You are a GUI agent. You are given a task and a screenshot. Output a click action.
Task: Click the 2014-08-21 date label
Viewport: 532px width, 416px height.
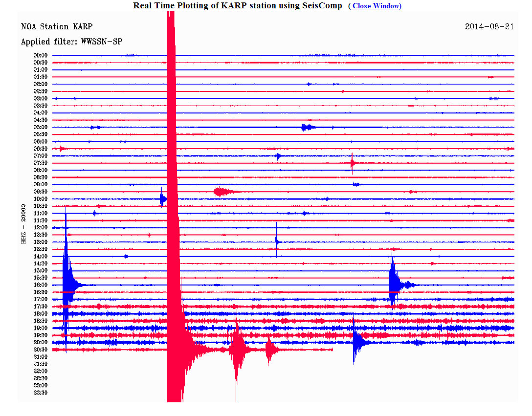tap(489, 26)
